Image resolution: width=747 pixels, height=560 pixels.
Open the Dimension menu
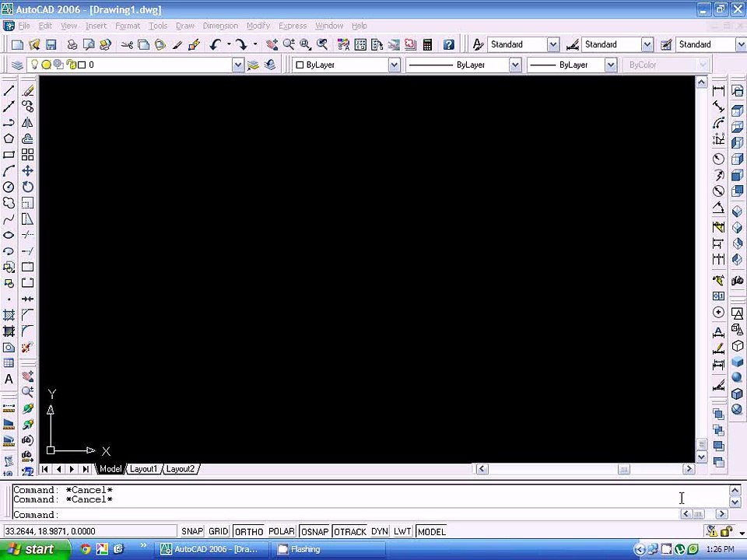[220, 26]
